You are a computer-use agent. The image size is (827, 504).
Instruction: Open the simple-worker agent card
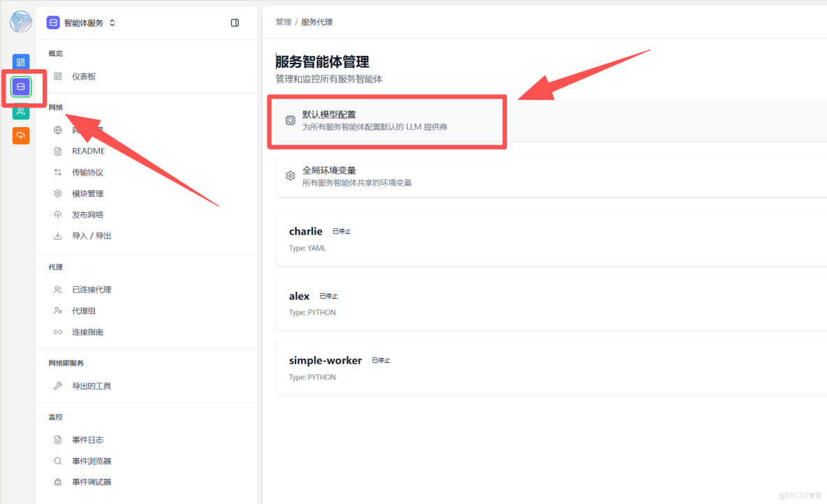[325, 360]
